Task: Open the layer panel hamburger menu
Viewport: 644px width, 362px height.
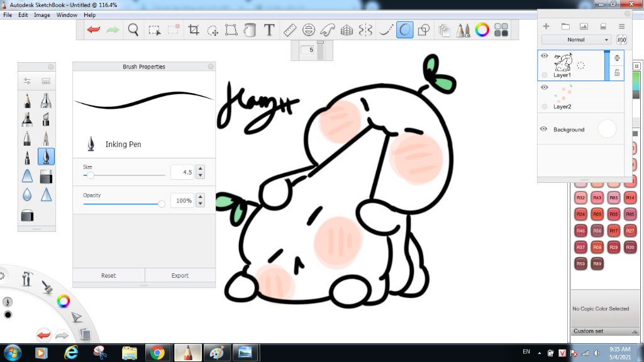Action: [622, 26]
